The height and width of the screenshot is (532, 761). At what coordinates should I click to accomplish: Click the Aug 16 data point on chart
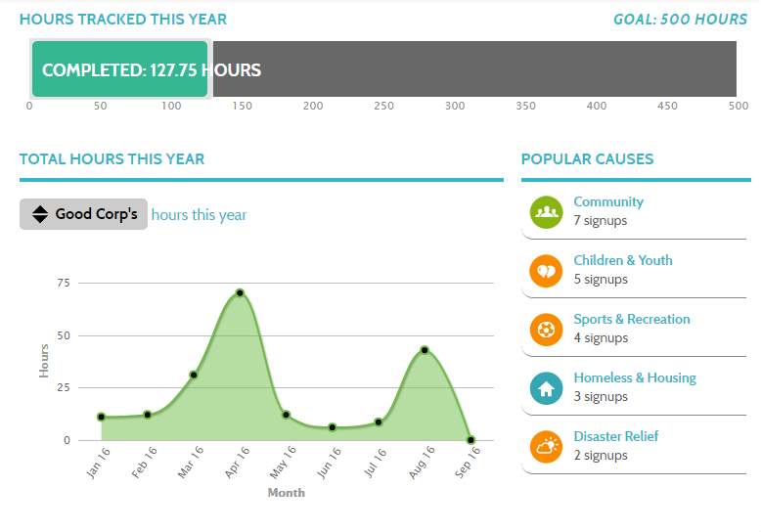point(425,350)
